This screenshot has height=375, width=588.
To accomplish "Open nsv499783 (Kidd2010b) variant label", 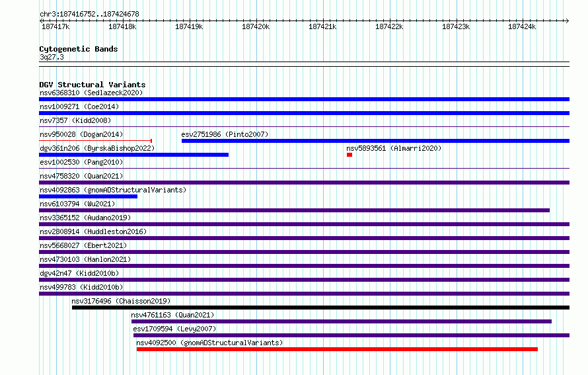I will pyautogui.click(x=81, y=287).
